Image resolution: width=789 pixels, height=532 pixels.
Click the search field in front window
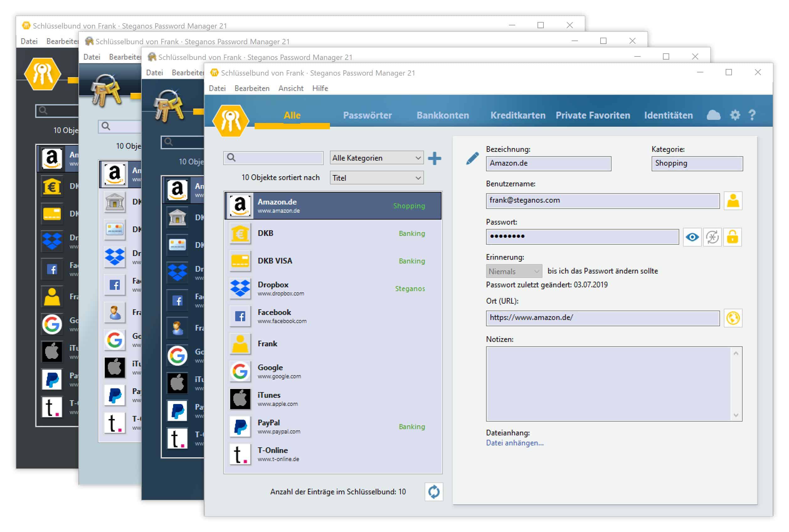coord(273,158)
